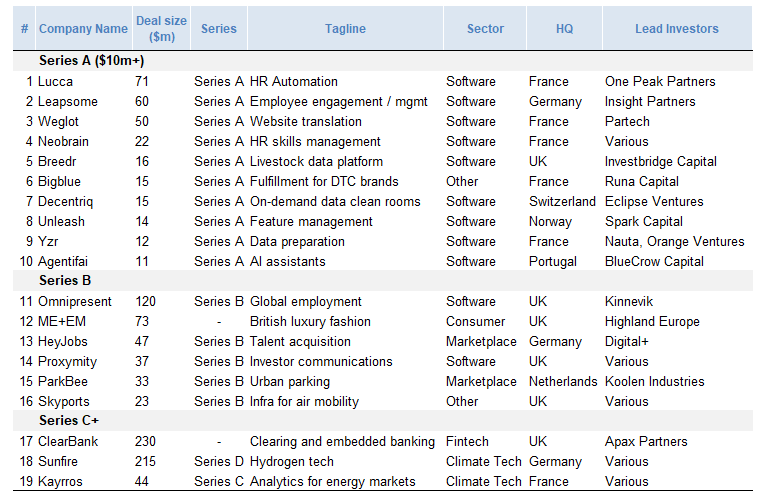
Task: Select the Series A ($10m+) section row
Action: pos(382,61)
